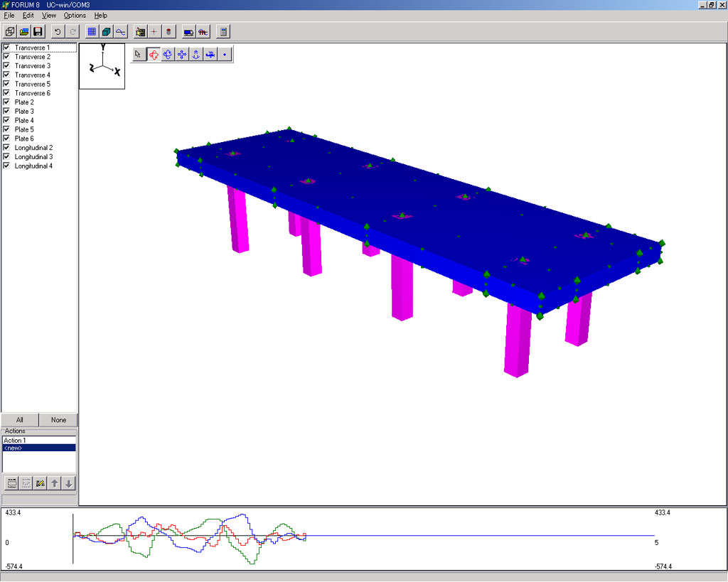Open the Help menu
The image size is (728, 582).
point(101,16)
